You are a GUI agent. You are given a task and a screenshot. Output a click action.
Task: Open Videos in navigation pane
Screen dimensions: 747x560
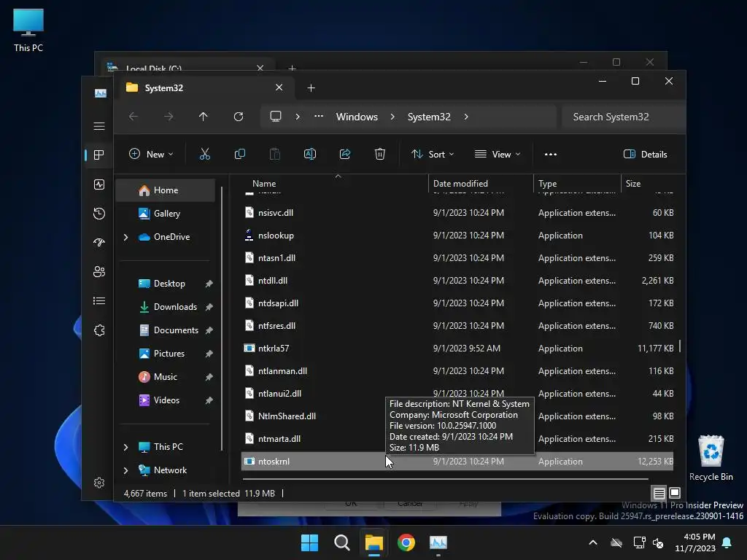(x=166, y=400)
